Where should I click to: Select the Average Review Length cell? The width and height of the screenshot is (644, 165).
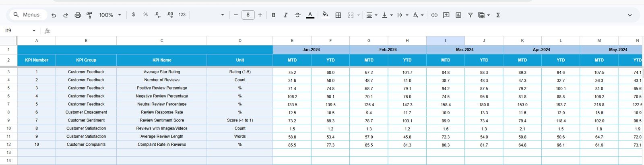[x=162, y=136]
